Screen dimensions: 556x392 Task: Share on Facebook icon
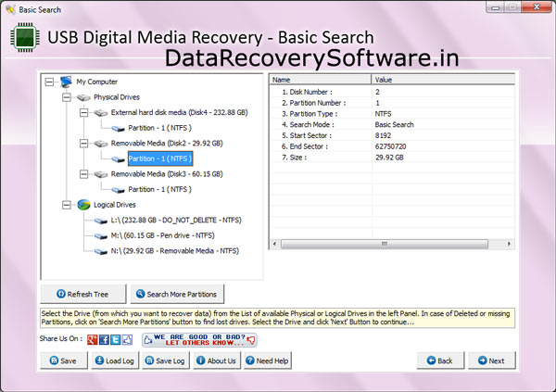[104, 339]
